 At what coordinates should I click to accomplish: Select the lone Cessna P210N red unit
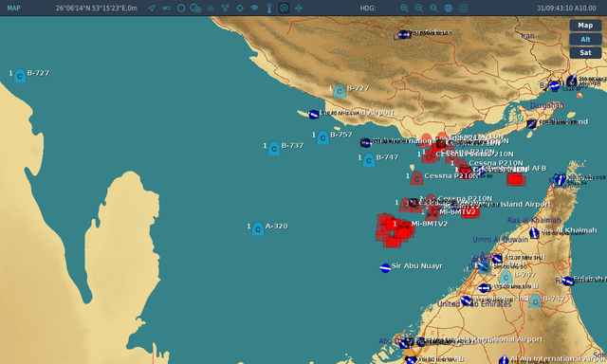(x=416, y=178)
